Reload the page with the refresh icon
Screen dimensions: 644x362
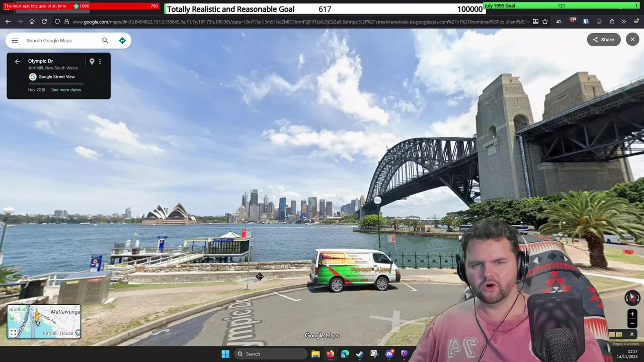point(44,22)
